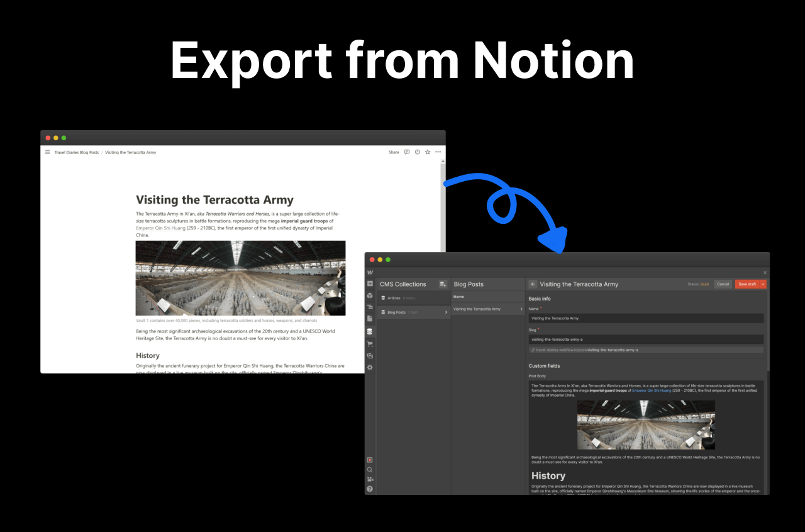This screenshot has height=532, width=805.
Task: Click the link icon in slug URL preview
Action: [533, 350]
